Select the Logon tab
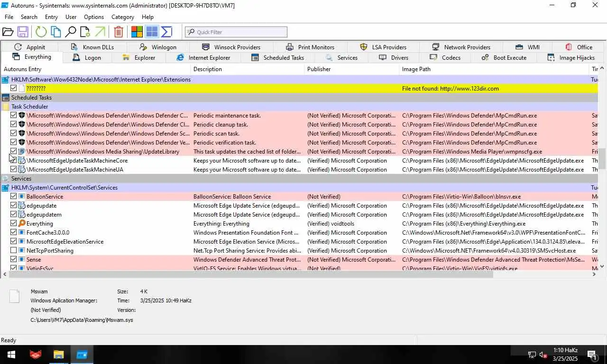The image size is (607, 364). (x=87, y=57)
